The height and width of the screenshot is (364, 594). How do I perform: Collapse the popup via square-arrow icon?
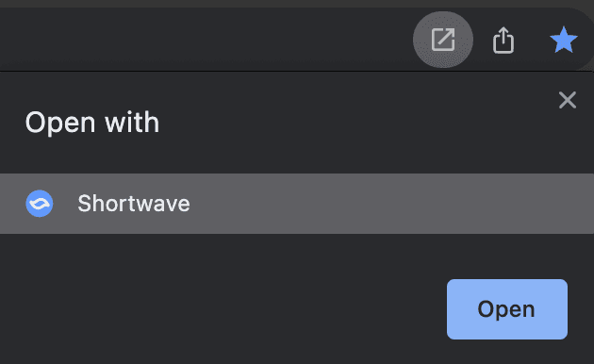tap(443, 40)
